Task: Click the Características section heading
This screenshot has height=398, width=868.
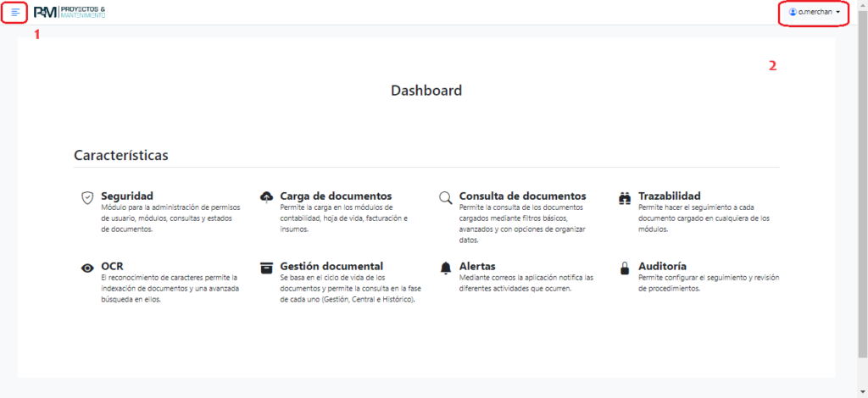Action: 121,156
